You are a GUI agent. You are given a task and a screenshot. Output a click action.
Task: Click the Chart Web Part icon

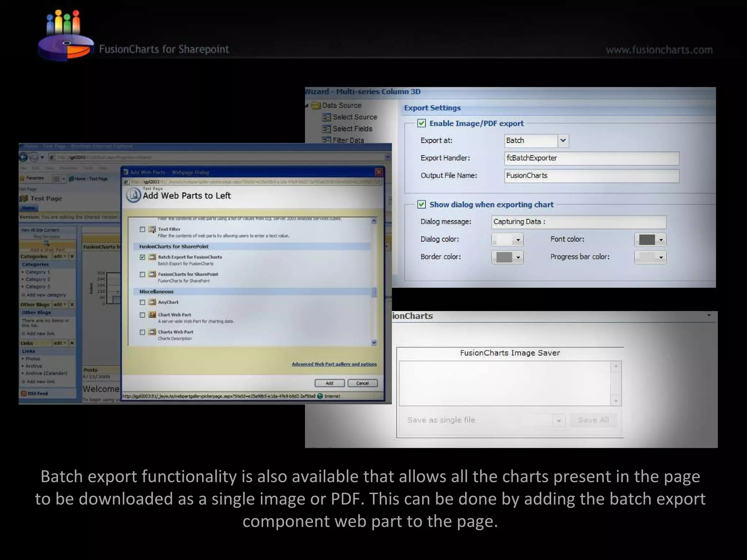click(152, 315)
